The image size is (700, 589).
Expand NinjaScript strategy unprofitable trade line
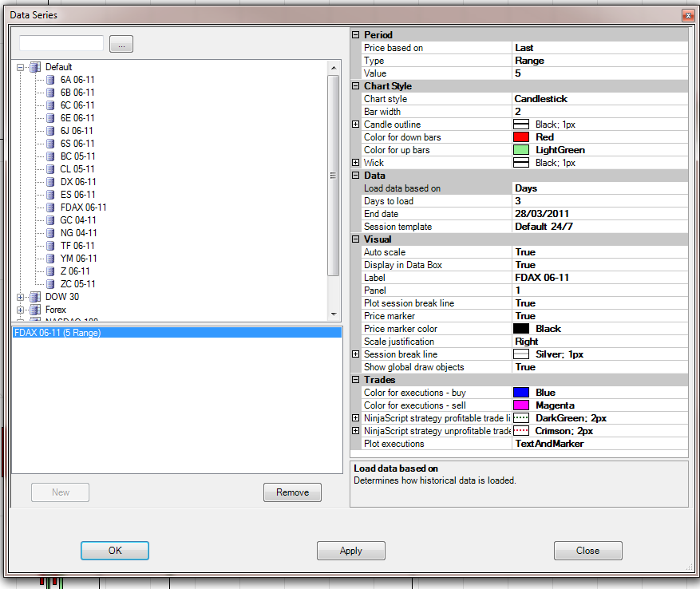coord(355,431)
